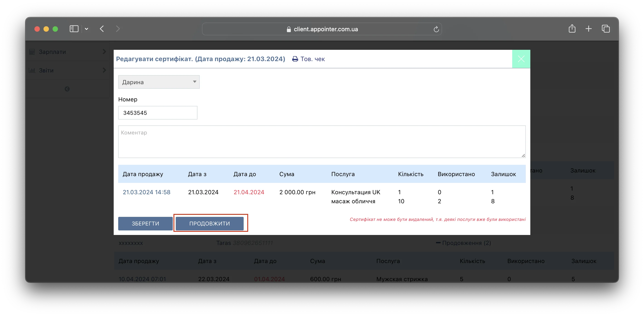The image size is (644, 316).
Task: Click the expiry date 21.04.2024
Action: point(249,192)
